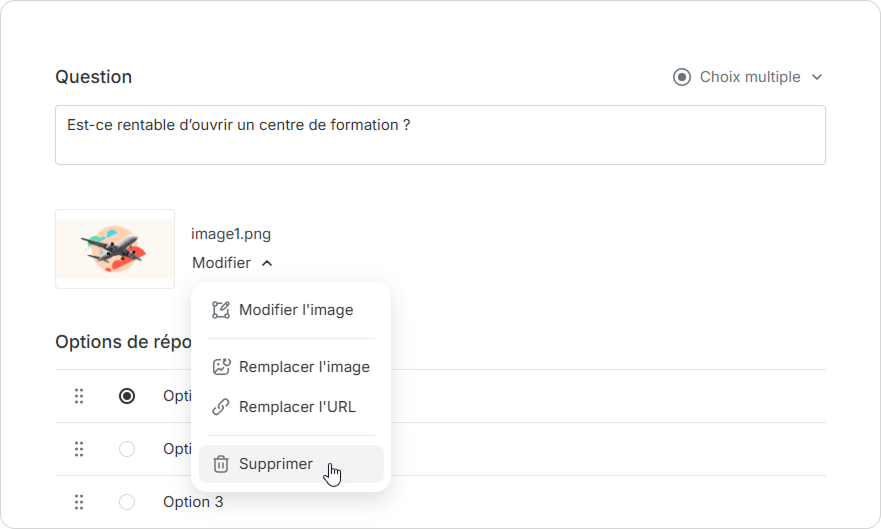881x529 pixels.
Task: Select the Option 3 radio button
Action: tap(127, 502)
